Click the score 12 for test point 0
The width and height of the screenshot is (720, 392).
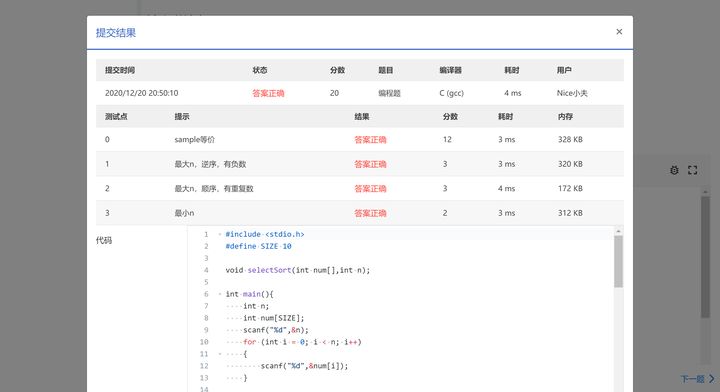click(447, 140)
